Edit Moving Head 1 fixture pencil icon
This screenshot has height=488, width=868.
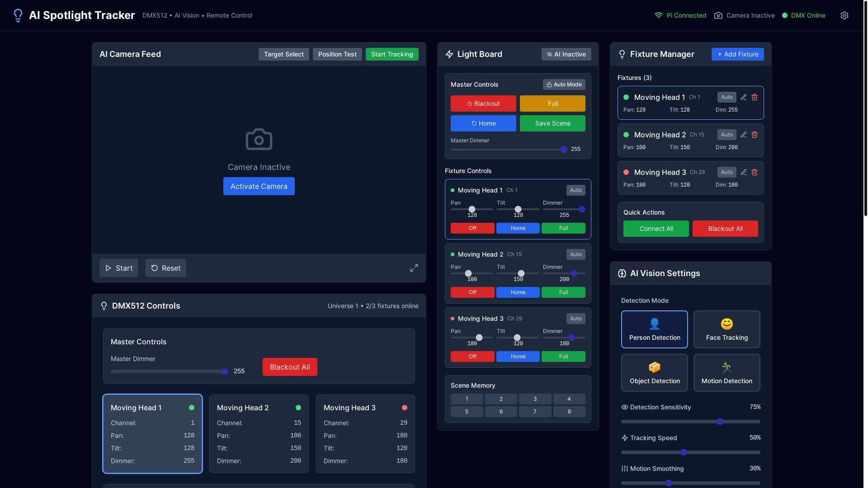pyautogui.click(x=744, y=97)
